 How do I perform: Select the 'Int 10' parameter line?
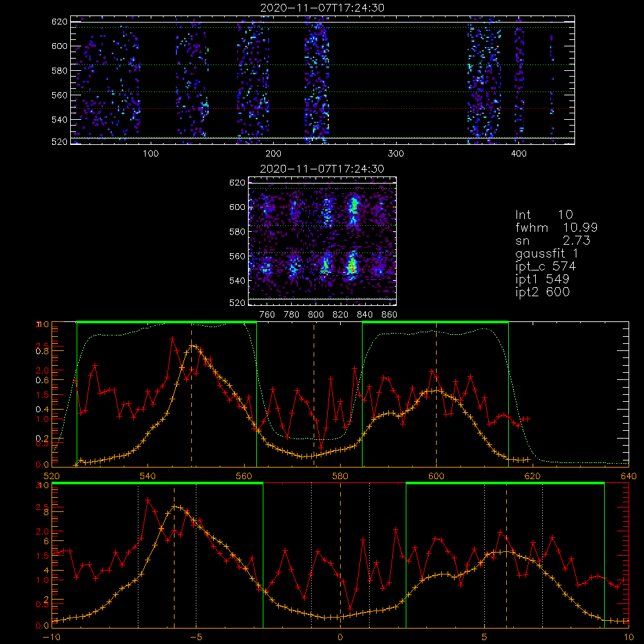pyautogui.click(x=544, y=214)
